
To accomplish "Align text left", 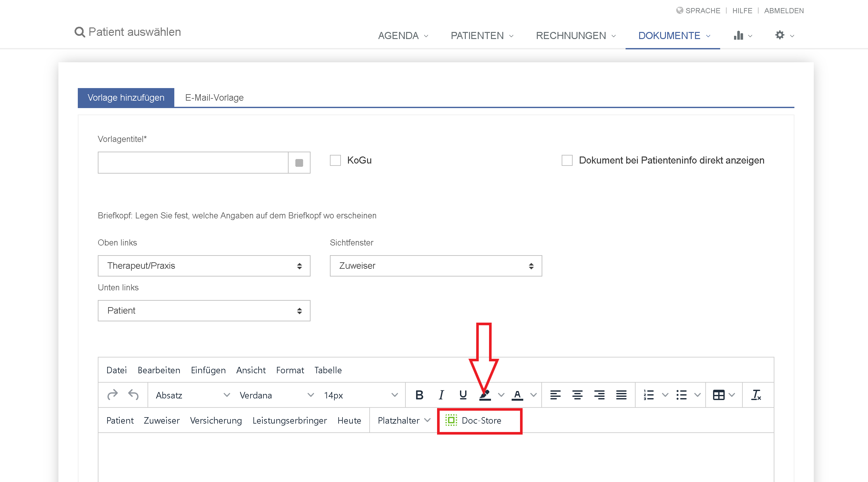I will tap(555, 395).
